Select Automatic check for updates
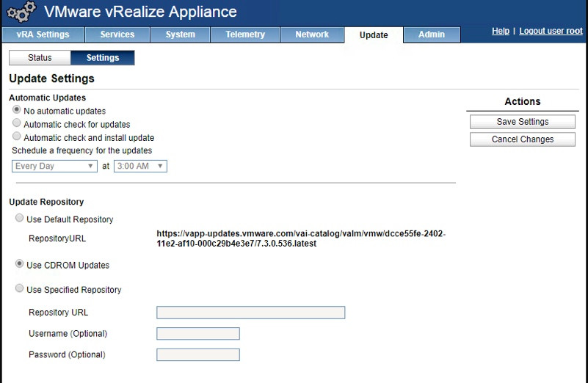Image resolution: width=588 pixels, height=383 pixels. click(x=16, y=123)
